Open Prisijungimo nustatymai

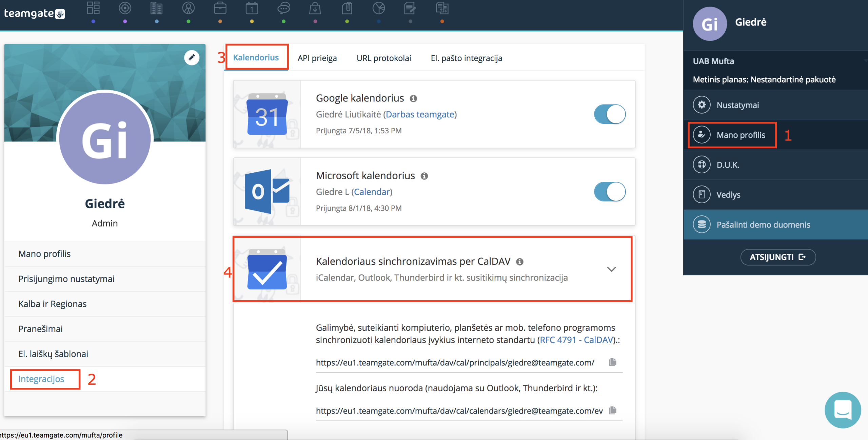point(105,279)
